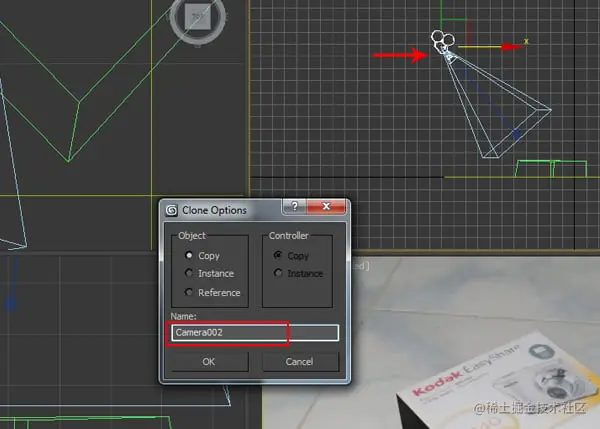Select the Object Instance radio button

(189, 273)
